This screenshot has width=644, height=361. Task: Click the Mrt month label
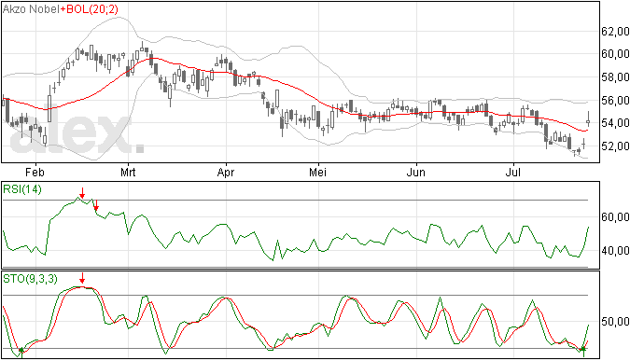(x=128, y=173)
